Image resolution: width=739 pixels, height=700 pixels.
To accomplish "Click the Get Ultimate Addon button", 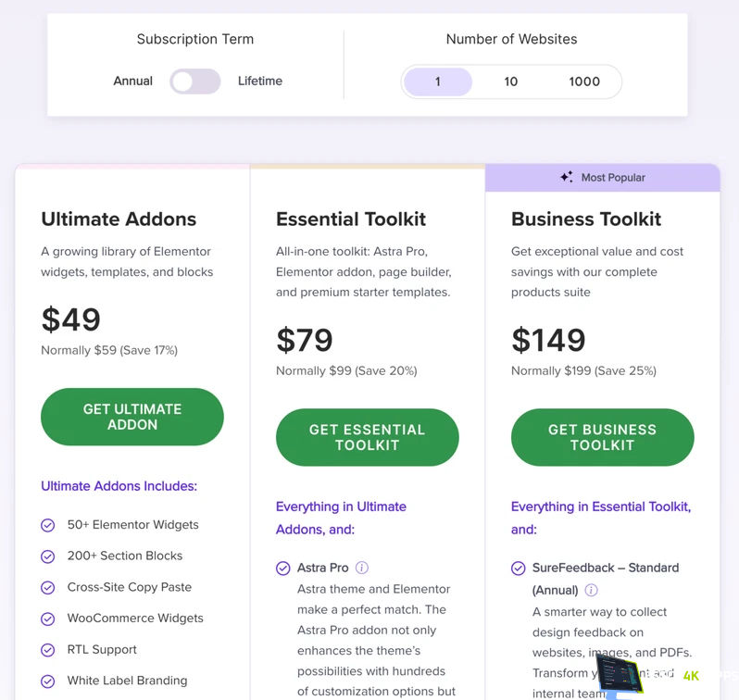I will (x=132, y=417).
